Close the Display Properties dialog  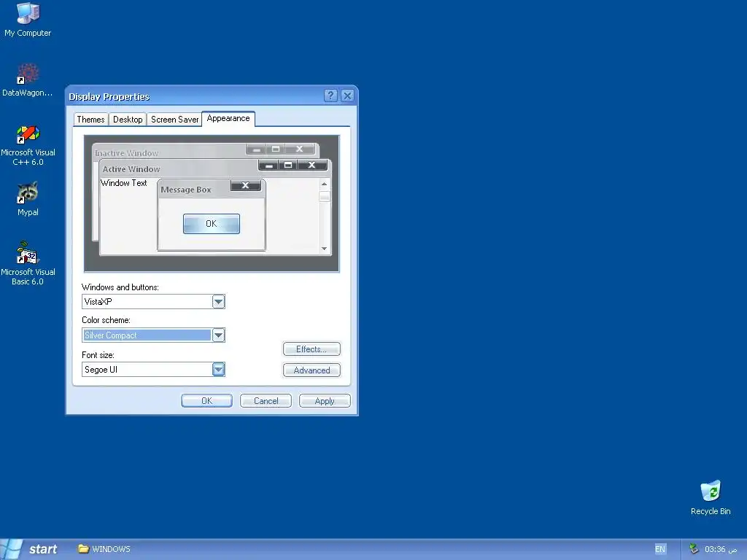[348, 96]
